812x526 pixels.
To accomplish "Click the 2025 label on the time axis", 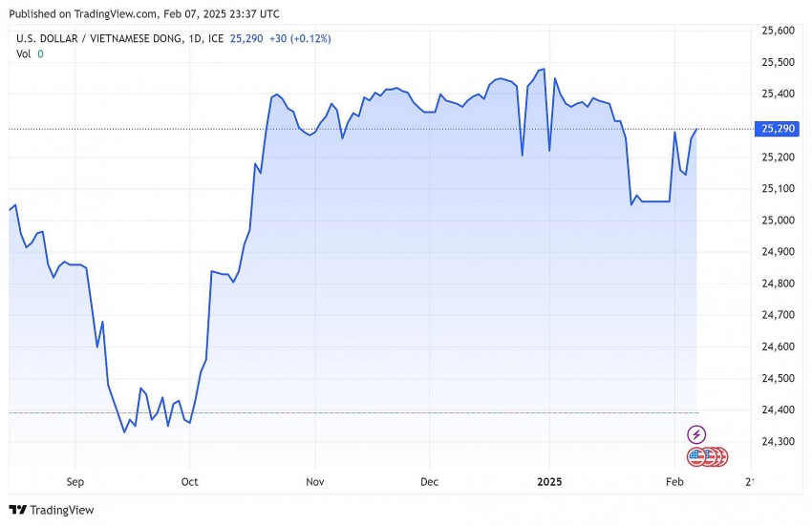I will 548,482.
